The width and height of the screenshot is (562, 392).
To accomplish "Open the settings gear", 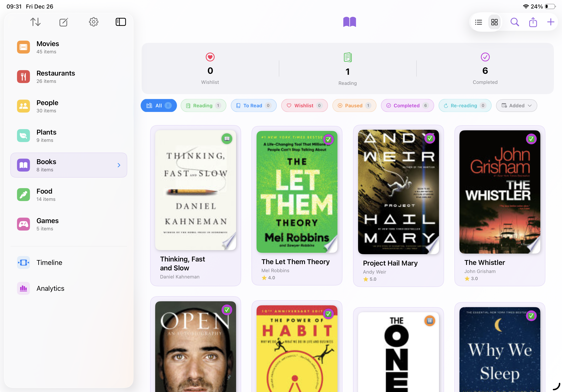I will tap(93, 22).
